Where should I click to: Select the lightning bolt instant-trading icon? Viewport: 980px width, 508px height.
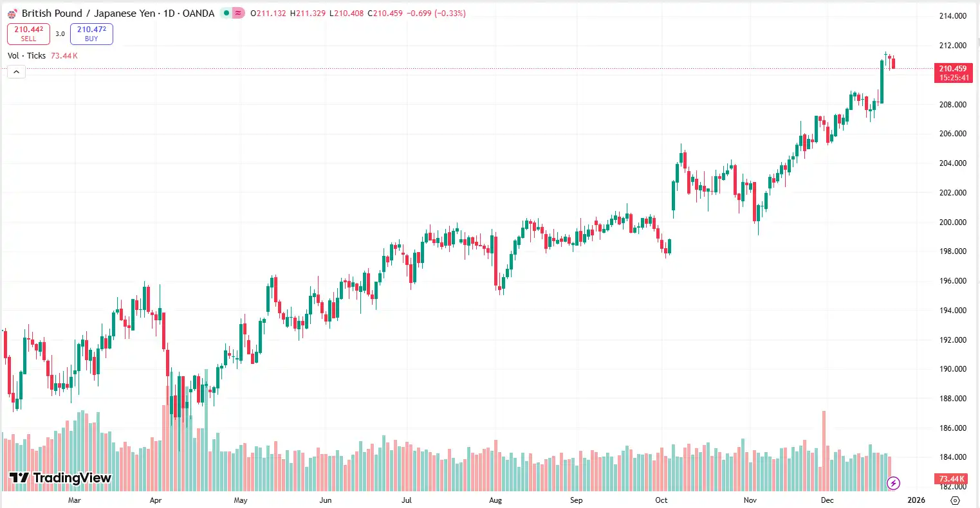[x=894, y=482]
